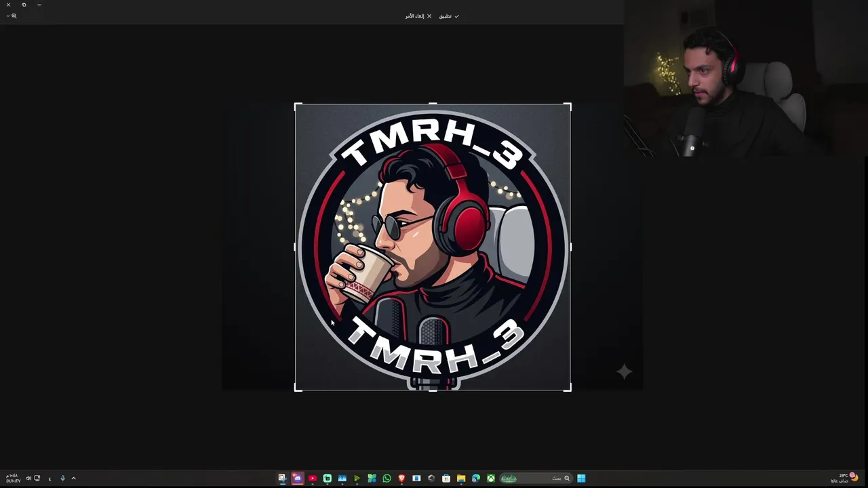Click the microphone tray icon
Image resolution: width=868 pixels, height=488 pixels.
click(x=62, y=479)
